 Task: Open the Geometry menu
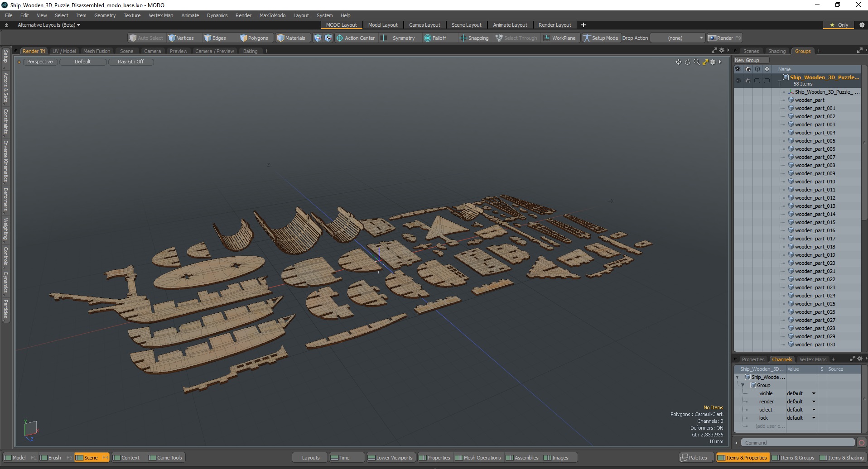coord(105,15)
